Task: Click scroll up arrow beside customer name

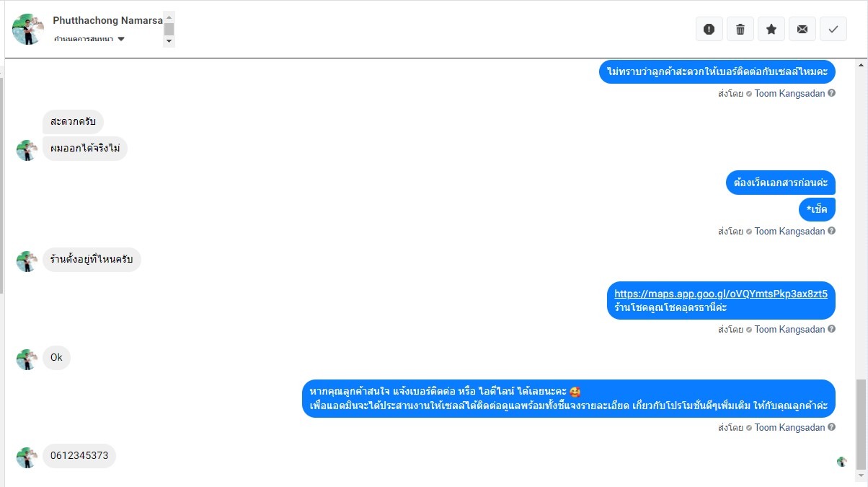Action: pos(169,16)
